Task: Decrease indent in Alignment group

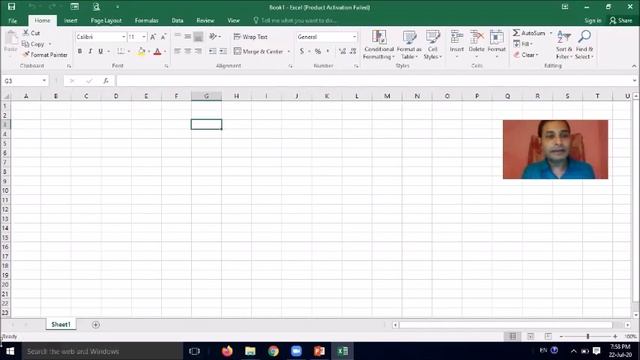Action: pos(212,51)
